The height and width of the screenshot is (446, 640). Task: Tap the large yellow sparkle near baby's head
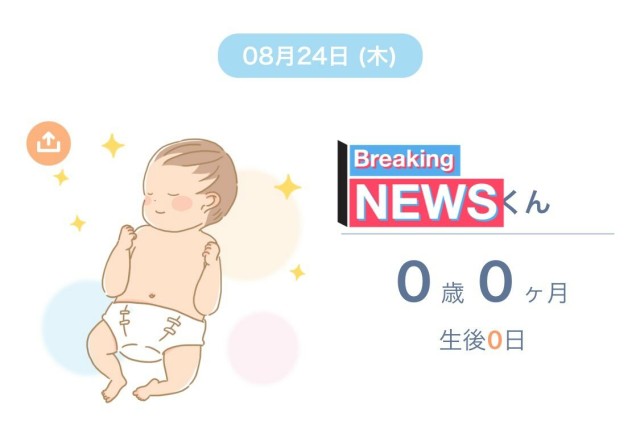[x=113, y=145]
